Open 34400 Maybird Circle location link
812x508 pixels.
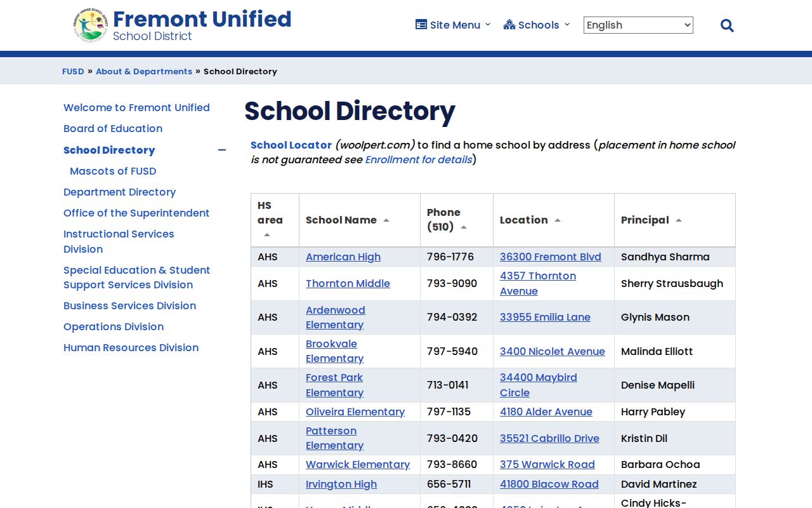(539, 385)
